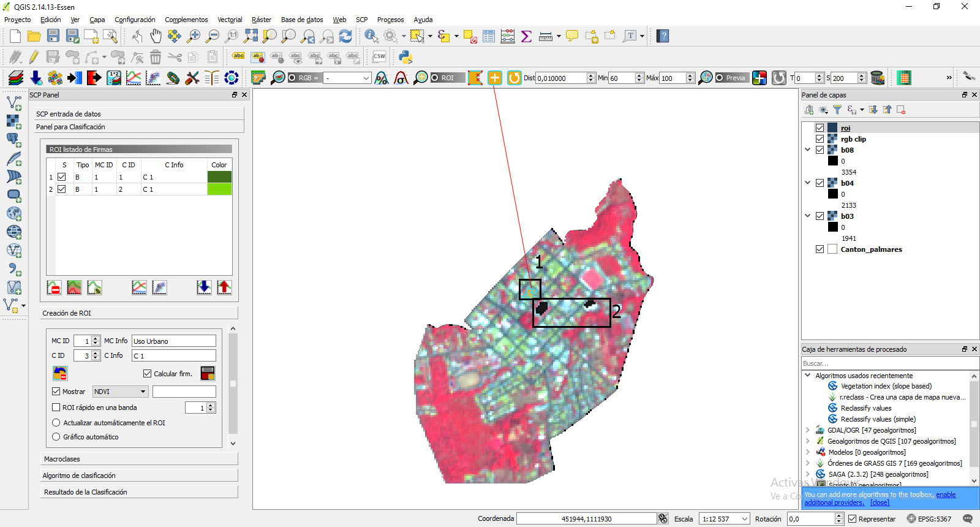The image size is (980, 527).
Task: Activate classification preview pointer icon
Action: [x=759, y=78]
